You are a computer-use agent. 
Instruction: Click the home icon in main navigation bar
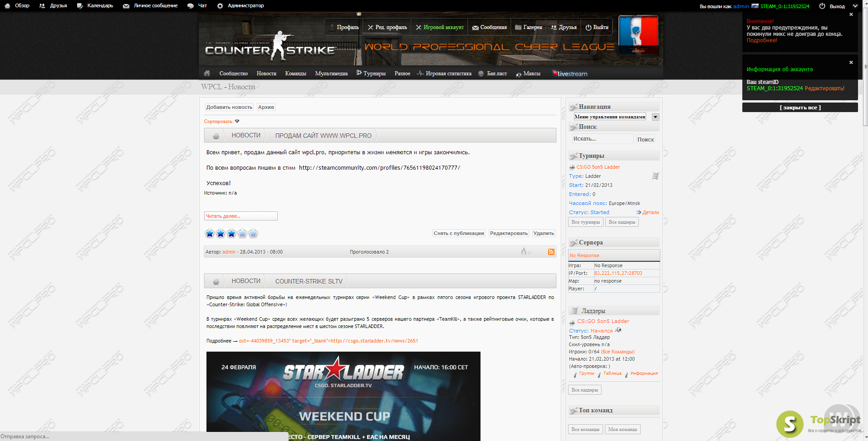tap(207, 73)
